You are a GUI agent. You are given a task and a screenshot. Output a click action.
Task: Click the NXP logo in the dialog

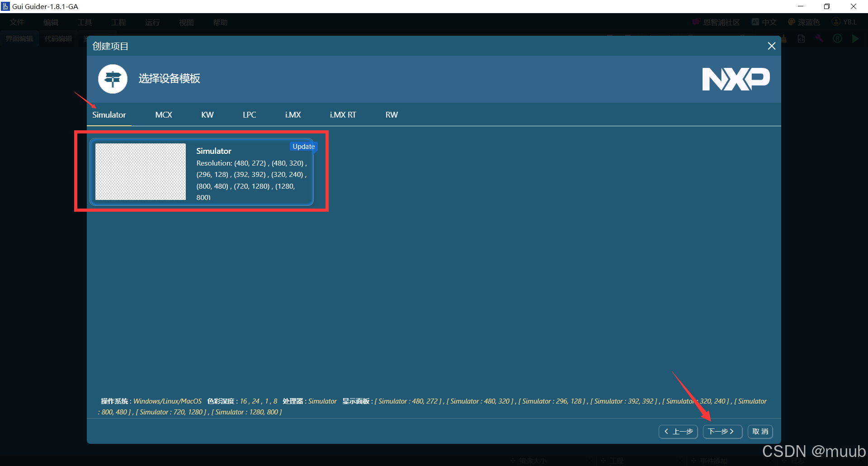point(736,79)
